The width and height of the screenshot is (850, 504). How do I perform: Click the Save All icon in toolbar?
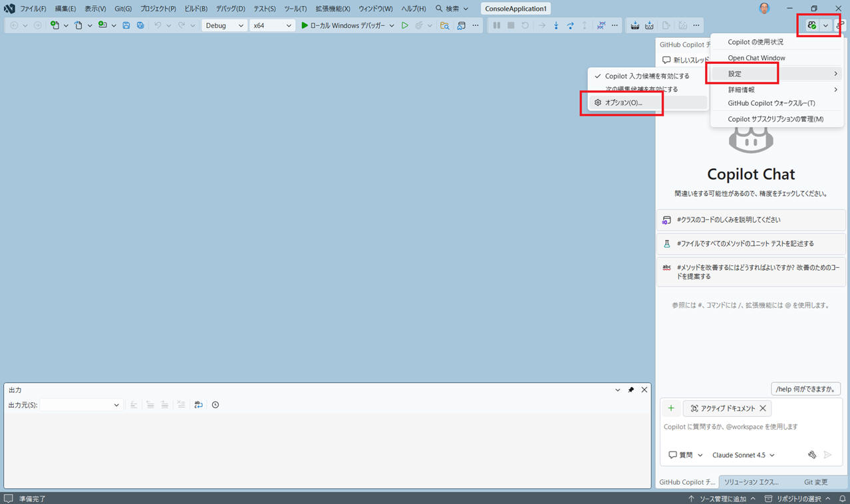pyautogui.click(x=140, y=25)
